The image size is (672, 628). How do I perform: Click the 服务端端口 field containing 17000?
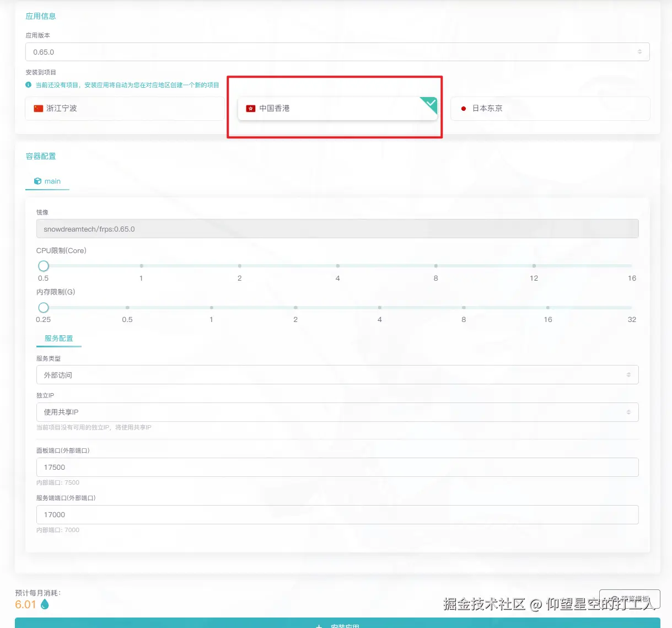pyautogui.click(x=337, y=514)
